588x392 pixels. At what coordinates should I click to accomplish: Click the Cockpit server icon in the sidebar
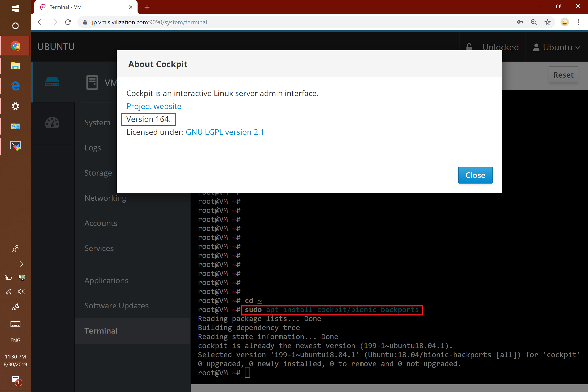coord(52,81)
